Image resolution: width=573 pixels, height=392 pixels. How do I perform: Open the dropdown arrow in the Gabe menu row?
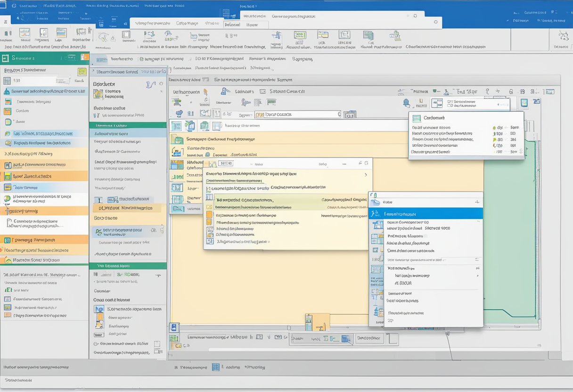point(477,202)
